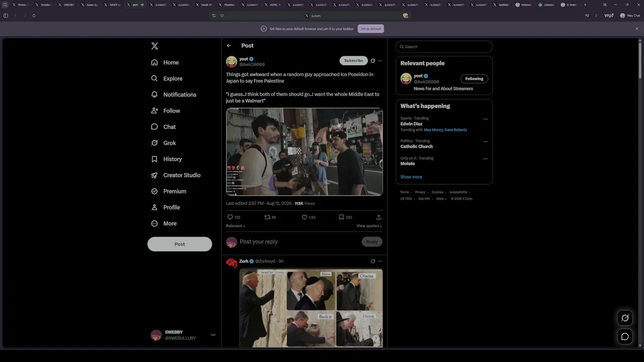Open Follow in the sidebar

point(166,111)
